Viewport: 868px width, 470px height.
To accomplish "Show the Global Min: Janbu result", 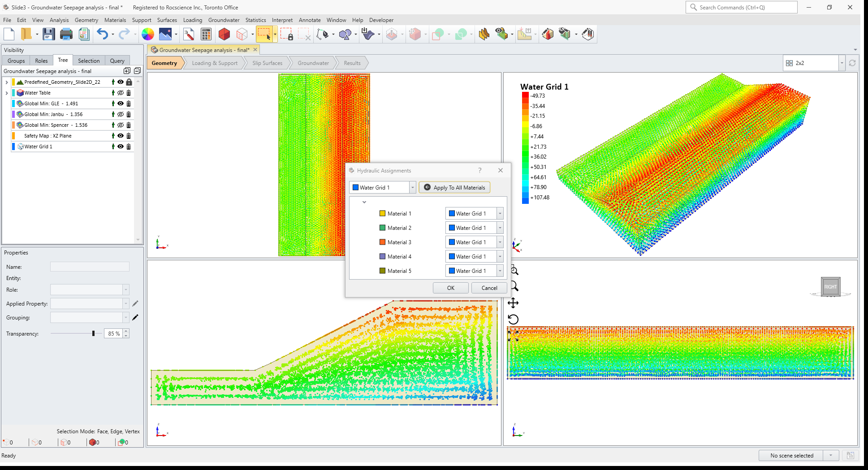I will [x=120, y=114].
